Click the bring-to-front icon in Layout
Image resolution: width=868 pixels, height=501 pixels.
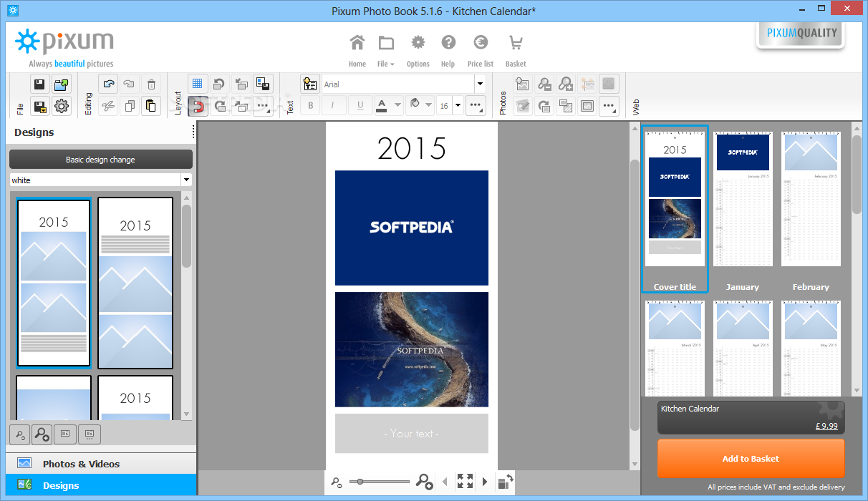(241, 84)
